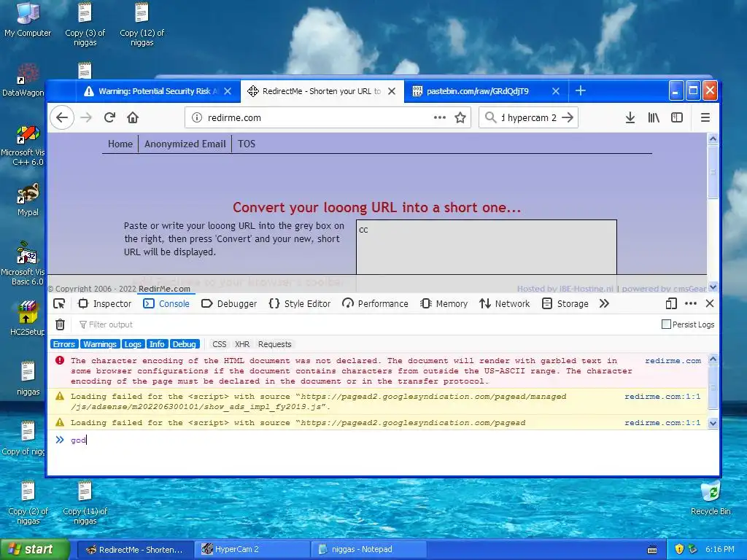The height and width of the screenshot is (560, 747).
Task: Show site information for redirme.com
Action: tap(196, 117)
